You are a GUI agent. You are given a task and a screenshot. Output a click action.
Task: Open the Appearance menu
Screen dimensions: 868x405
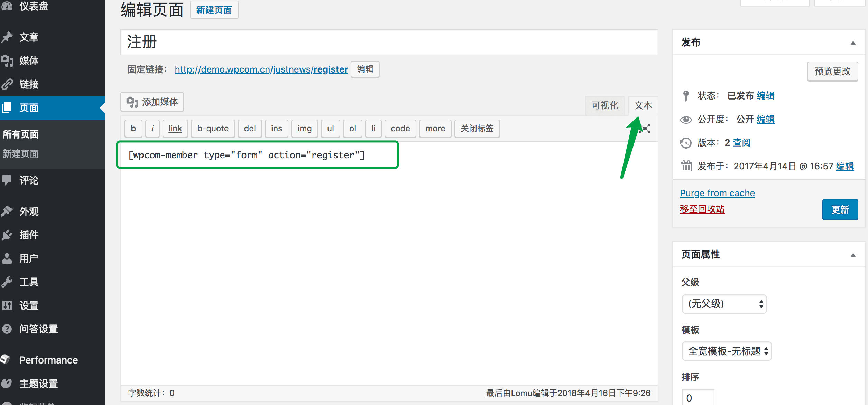[29, 211]
